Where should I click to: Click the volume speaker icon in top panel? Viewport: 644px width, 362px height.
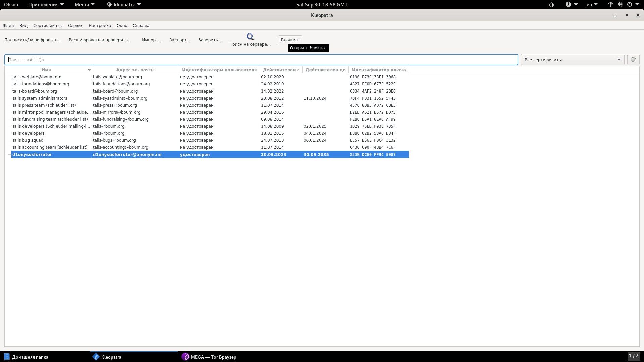coord(620,5)
